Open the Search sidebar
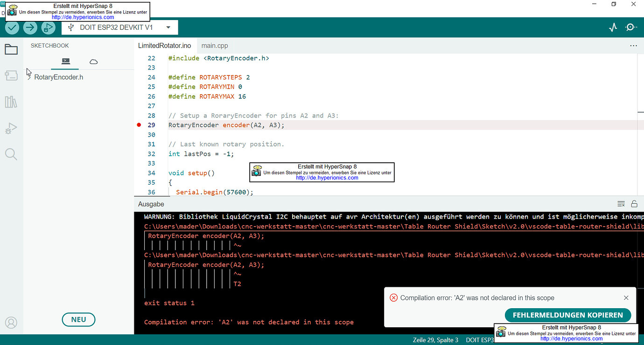Viewport: 644px width, 345px height. 11,154
